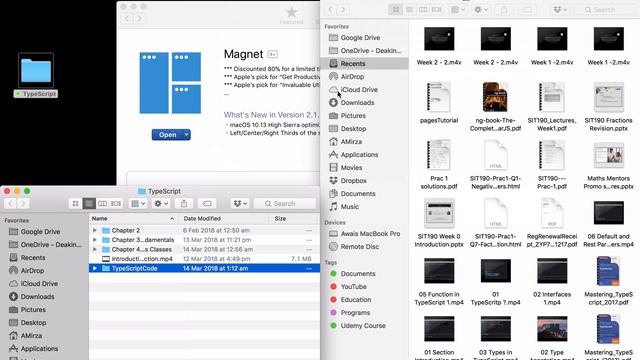Switch to list view in Recents Finder window
This screenshot has height=360, width=640.
coord(409,9)
